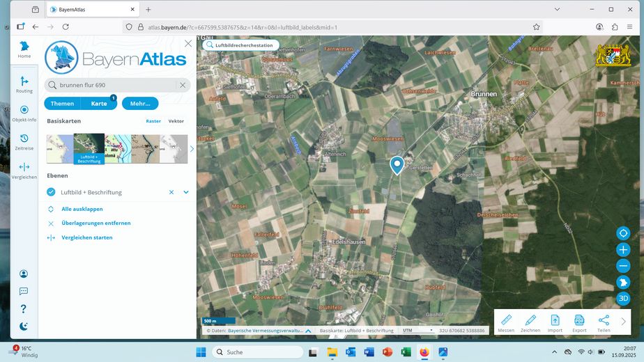
Task: Expand more tools with right chevron
Action: click(x=624, y=322)
